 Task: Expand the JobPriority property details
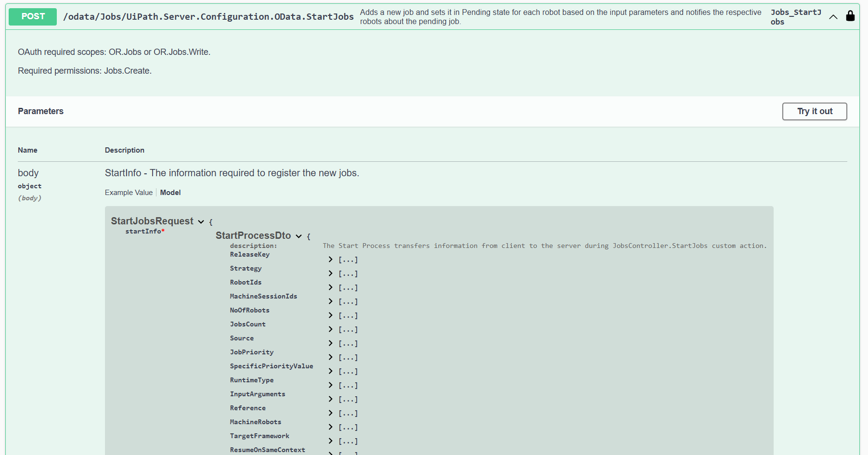(x=330, y=357)
